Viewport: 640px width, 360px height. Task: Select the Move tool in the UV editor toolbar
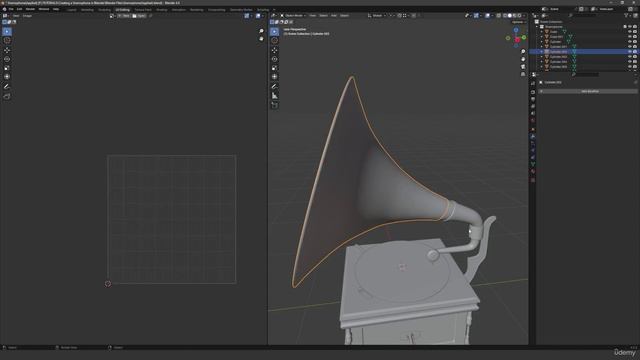click(x=7, y=50)
